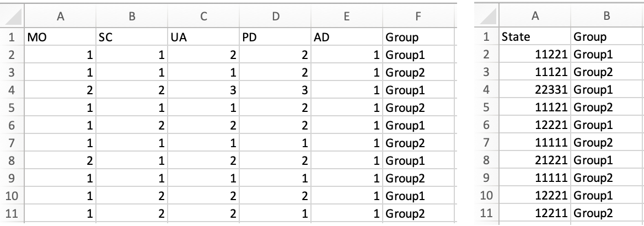The width and height of the screenshot is (644, 226).
Task: Click the State header cell
Action: click(534, 37)
